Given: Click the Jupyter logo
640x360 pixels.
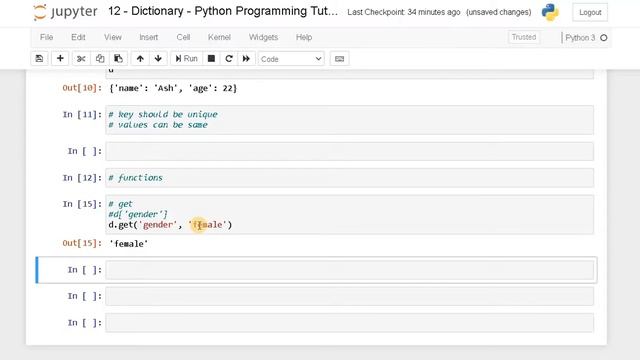Looking at the screenshot, I should click(x=65, y=12).
